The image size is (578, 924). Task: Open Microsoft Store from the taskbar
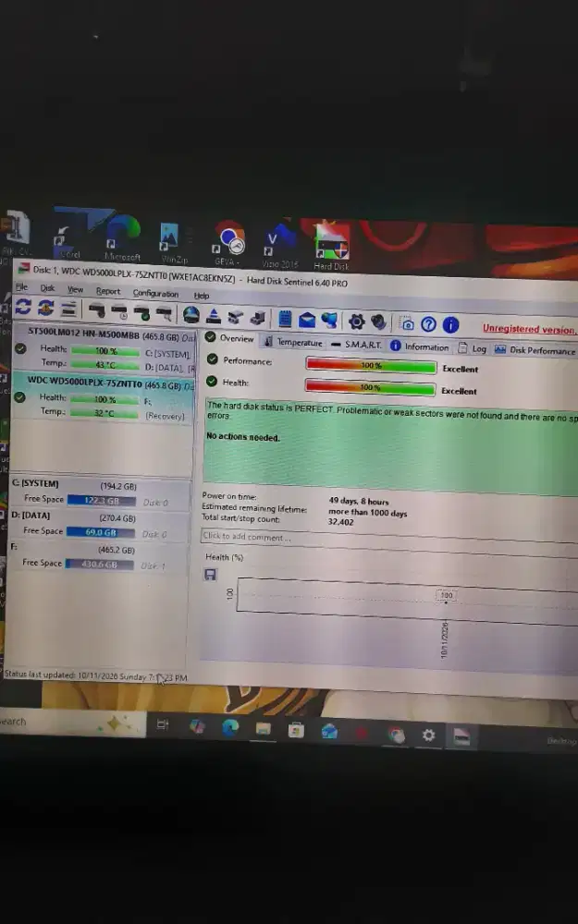click(x=296, y=730)
